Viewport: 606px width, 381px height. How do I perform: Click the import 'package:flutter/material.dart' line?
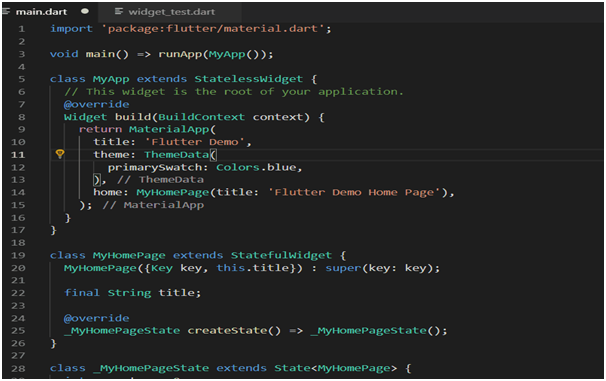(191, 29)
